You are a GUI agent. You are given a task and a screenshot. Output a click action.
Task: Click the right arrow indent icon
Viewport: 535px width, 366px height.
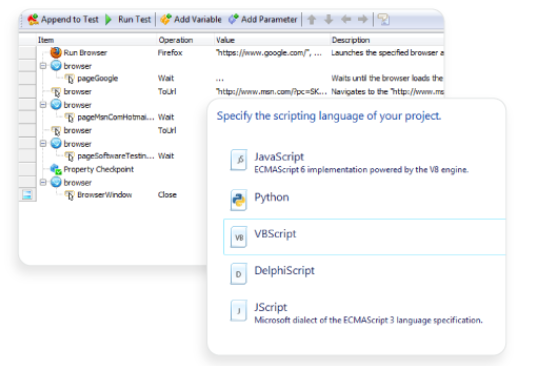point(363,19)
